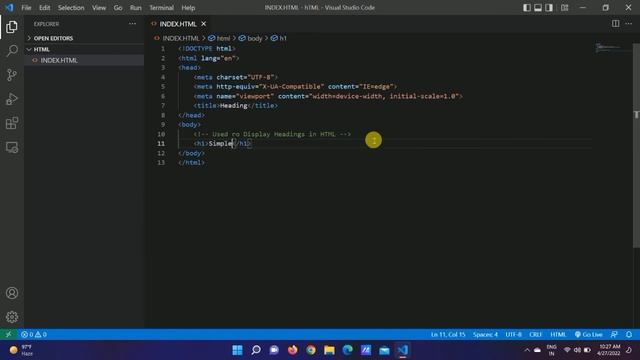Open the Edit menu
Screen dimensions: 640x360
[44, 8]
